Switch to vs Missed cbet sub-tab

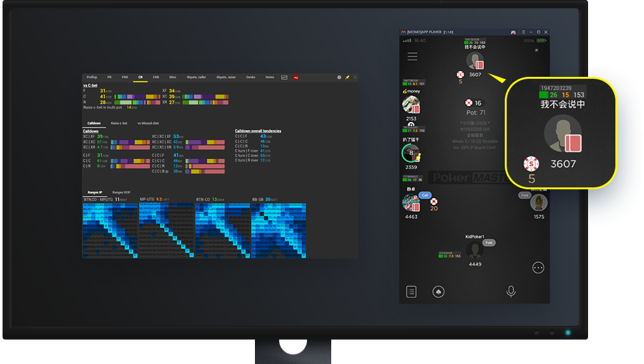pos(148,123)
